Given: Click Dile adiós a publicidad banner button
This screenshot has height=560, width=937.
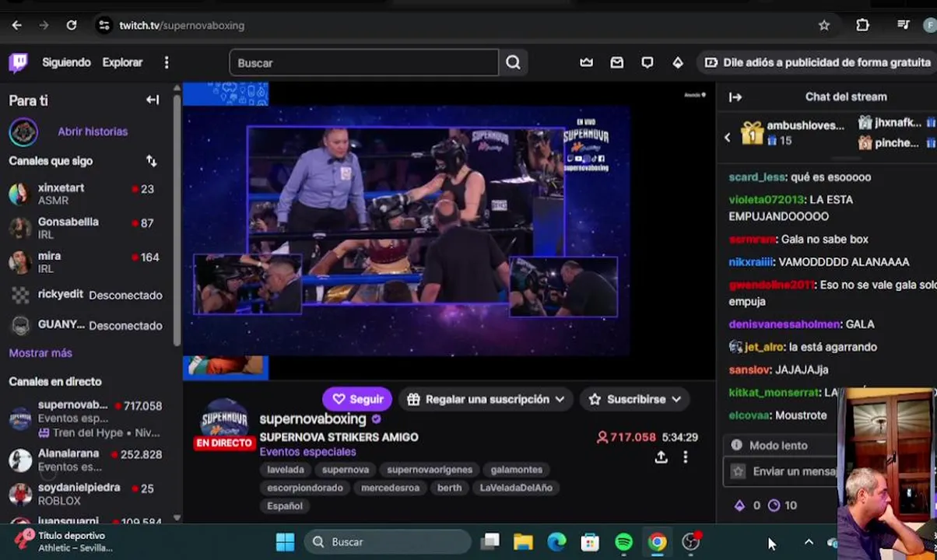Looking at the screenshot, I should [817, 62].
